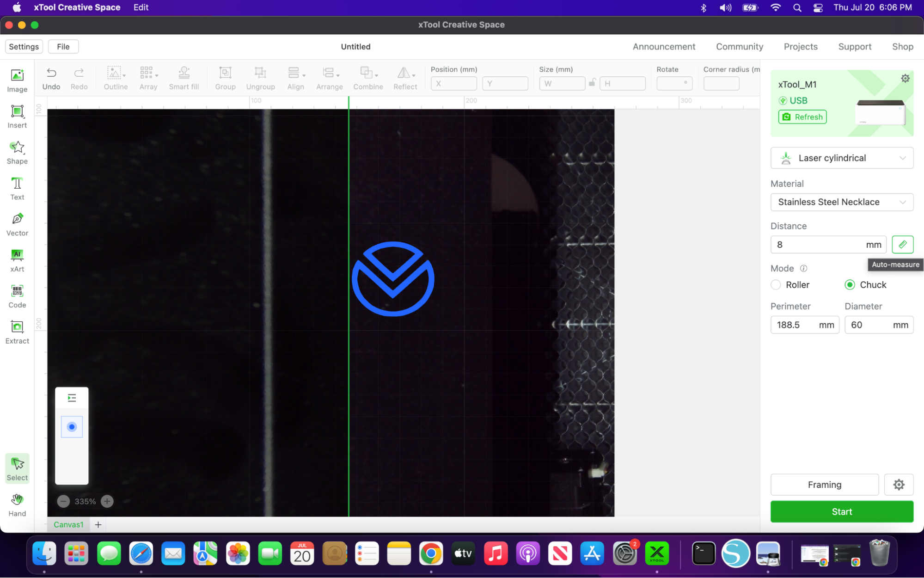The image size is (924, 578).
Task: Click the Distance input field
Action: click(x=828, y=245)
